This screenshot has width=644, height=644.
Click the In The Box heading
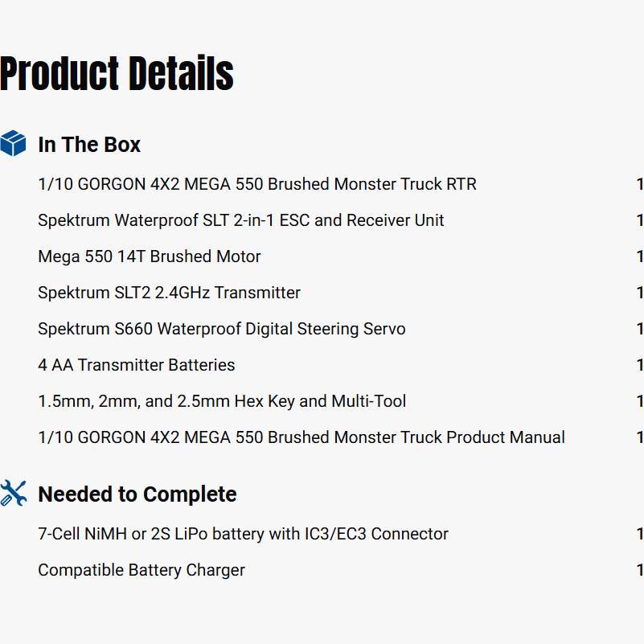pos(89,145)
